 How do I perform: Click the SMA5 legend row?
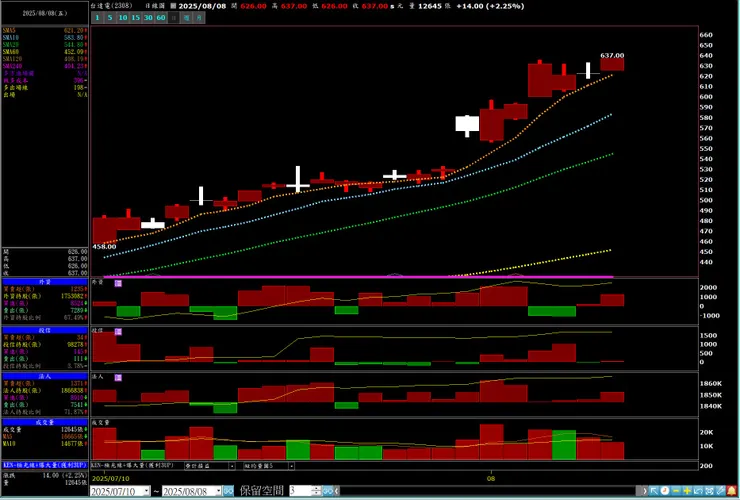[45, 30]
